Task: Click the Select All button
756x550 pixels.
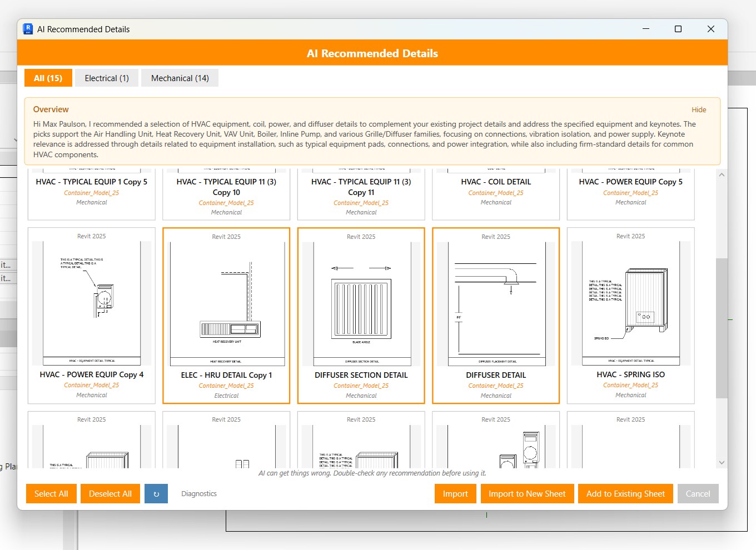Action: (x=51, y=494)
